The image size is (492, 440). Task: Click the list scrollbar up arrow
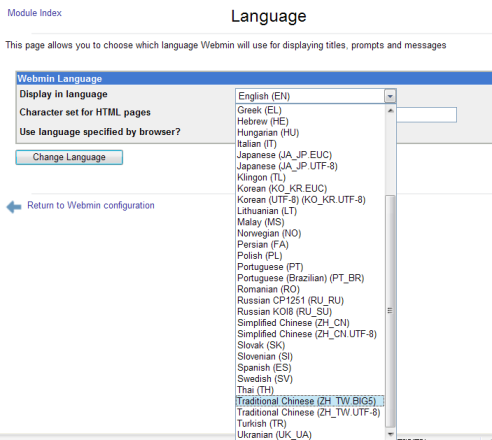tap(390, 111)
